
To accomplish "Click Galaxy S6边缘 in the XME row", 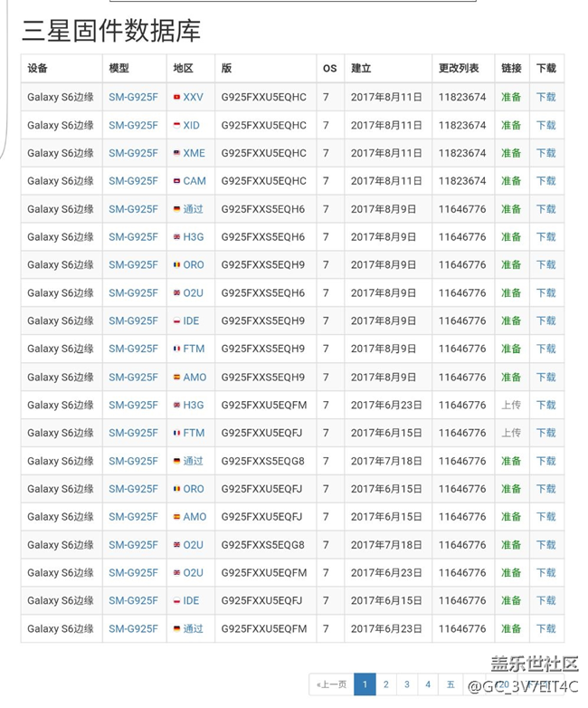I will [61, 153].
